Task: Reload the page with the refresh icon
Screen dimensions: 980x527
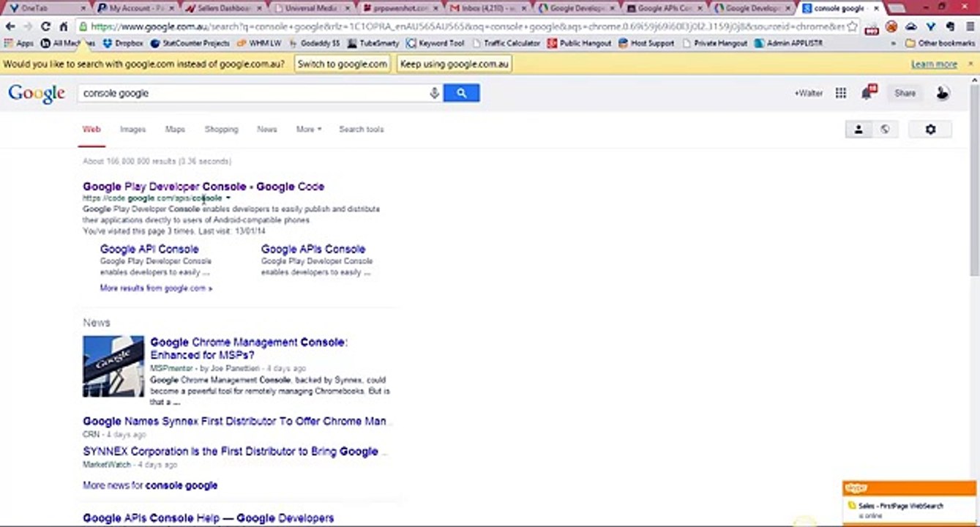Action: tap(45, 26)
